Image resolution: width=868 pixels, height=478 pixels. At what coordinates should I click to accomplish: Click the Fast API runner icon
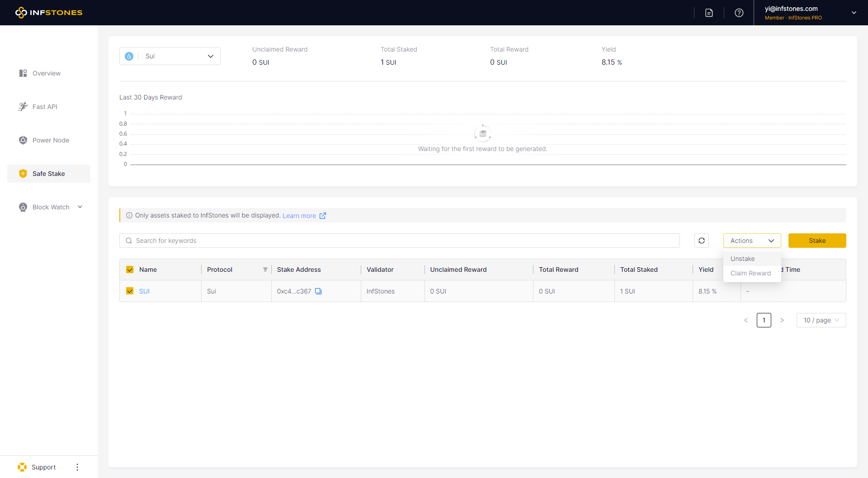pos(23,107)
